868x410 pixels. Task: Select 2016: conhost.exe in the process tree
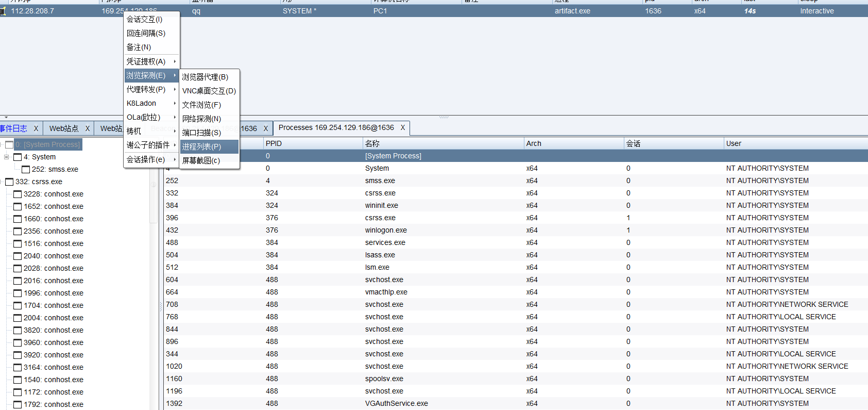tap(54, 281)
